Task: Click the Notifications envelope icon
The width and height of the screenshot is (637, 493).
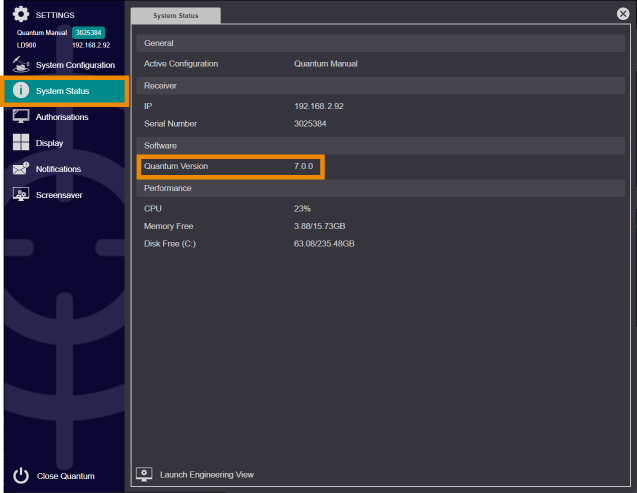Action: tap(21, 168)
